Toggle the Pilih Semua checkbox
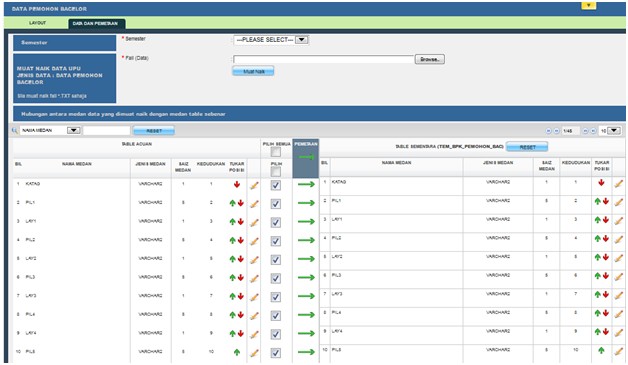This screenshot has height=365, width=628. pyautogui.click(x=276, y=152)
